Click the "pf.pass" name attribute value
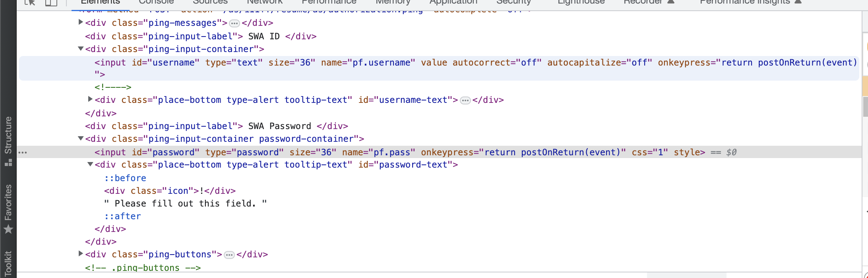 392,153
